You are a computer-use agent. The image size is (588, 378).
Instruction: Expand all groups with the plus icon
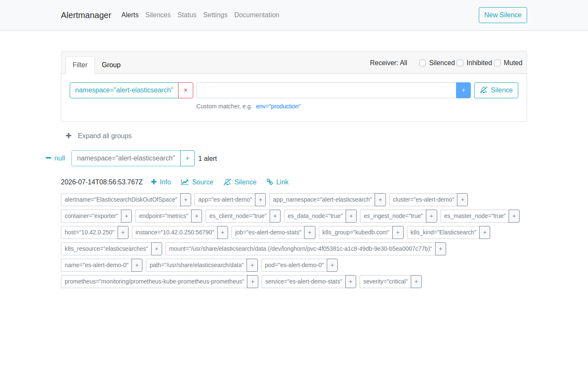pyautogui.click(x=69, y=136)
